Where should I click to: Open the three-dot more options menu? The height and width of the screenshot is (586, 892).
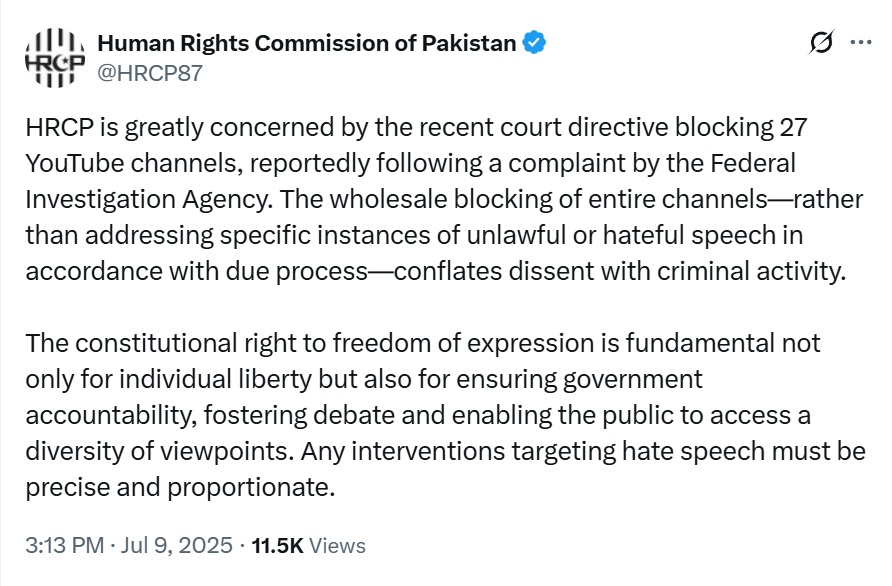pos(861,42)
